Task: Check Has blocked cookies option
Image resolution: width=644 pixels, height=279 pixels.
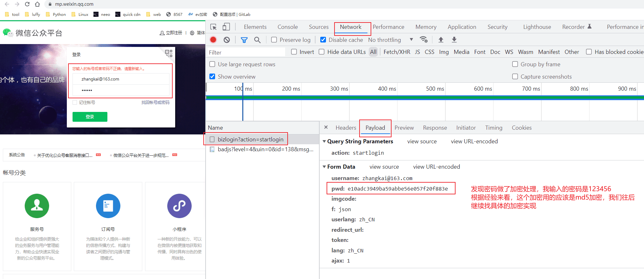Action: point(589,52)
